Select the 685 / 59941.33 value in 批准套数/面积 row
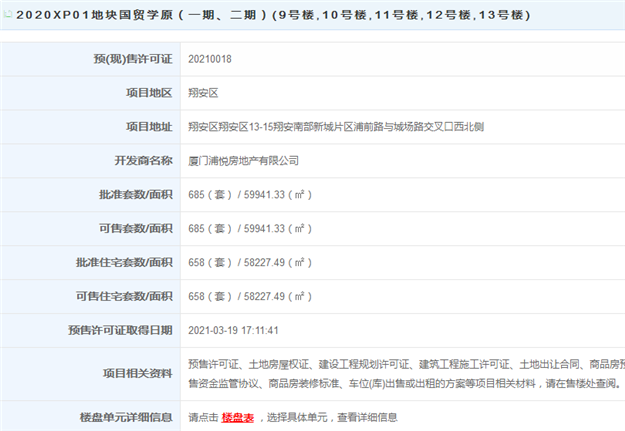625x431 pixels. pos(250,195)
